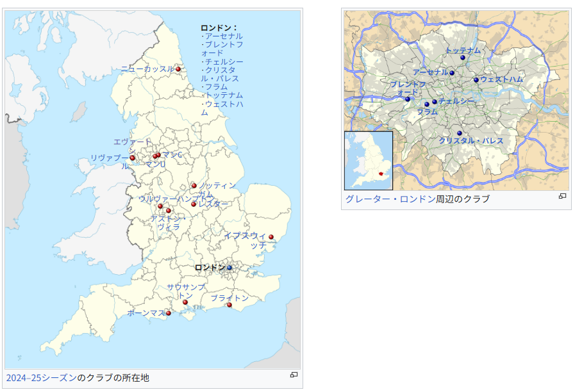Click the ウルヴァーハンプトン label
This screenshot has width=575, height=392.
point(176,199)
